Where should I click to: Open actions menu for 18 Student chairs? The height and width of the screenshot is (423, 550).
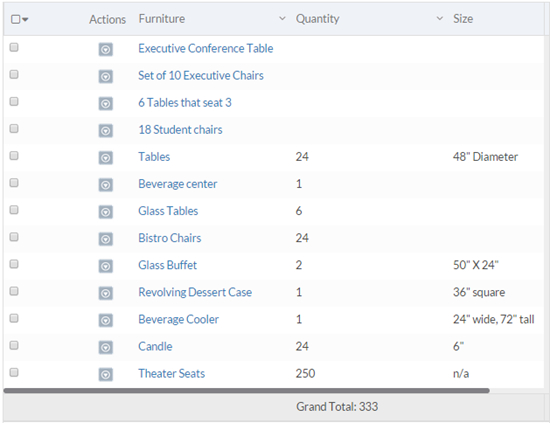point(106,131)
